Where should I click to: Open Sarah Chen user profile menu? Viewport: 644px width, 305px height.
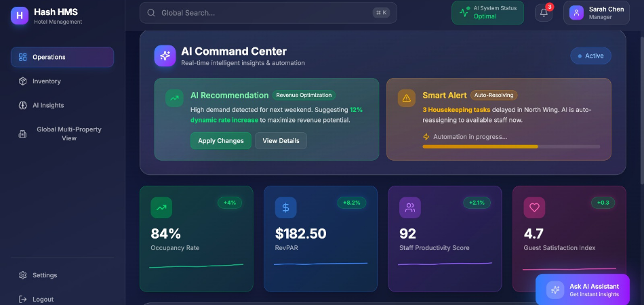point(596,13)
